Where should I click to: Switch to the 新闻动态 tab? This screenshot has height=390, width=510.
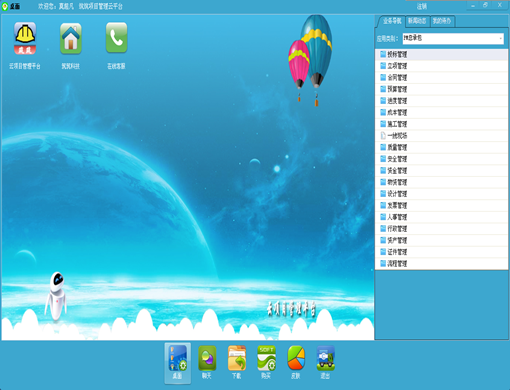(417, 21)
